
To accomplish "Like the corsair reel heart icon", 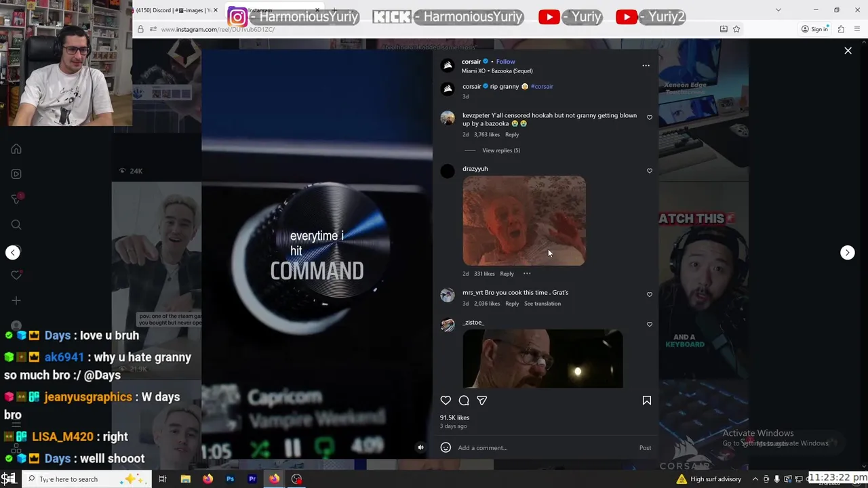I will pos(446,401).
